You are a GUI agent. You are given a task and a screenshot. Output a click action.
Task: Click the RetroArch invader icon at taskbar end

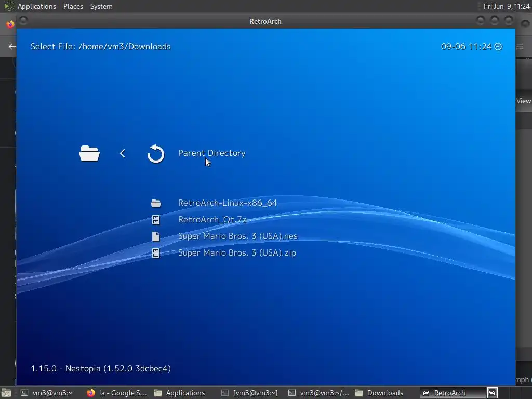pyautogui.click(x=493, y=393)
